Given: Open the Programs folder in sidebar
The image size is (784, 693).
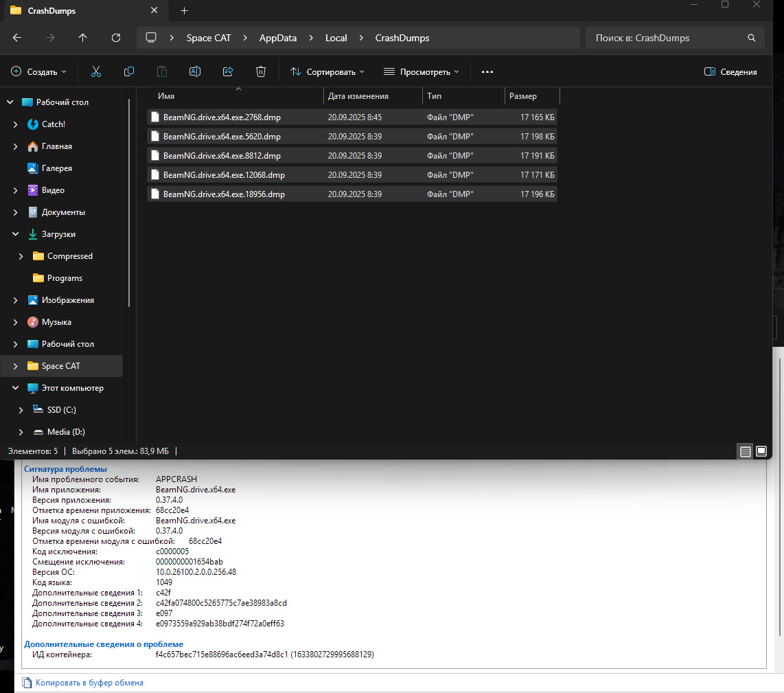Looking at the screenshot, I should click(65, 278).
